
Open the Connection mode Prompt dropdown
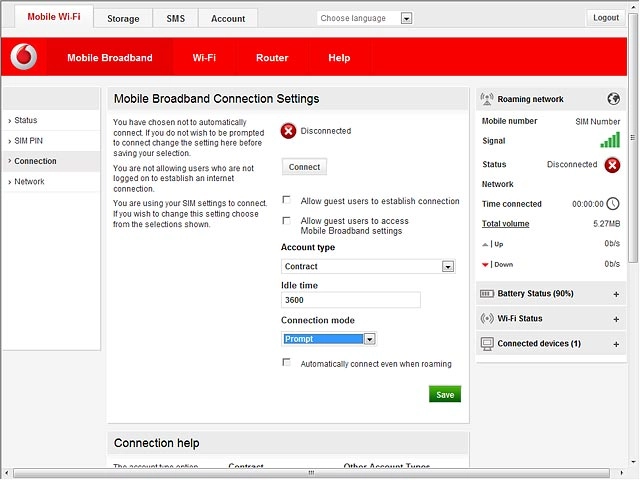coord(369,339)
